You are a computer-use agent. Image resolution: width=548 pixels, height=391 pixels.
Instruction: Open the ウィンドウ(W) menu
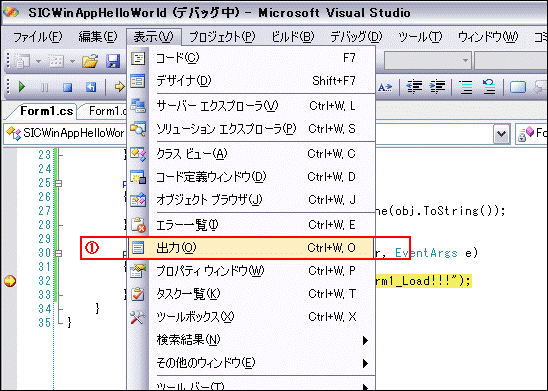click(x=488, y=37)
